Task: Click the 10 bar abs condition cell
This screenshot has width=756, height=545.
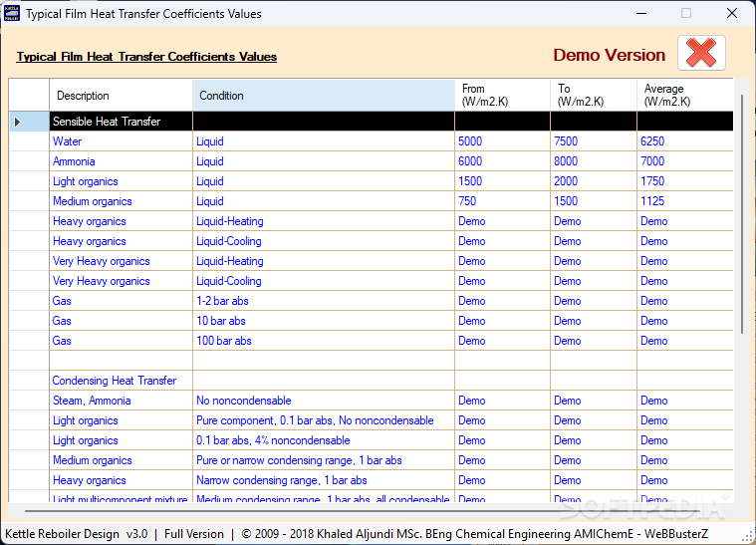Action: click(x=324, y=321)
